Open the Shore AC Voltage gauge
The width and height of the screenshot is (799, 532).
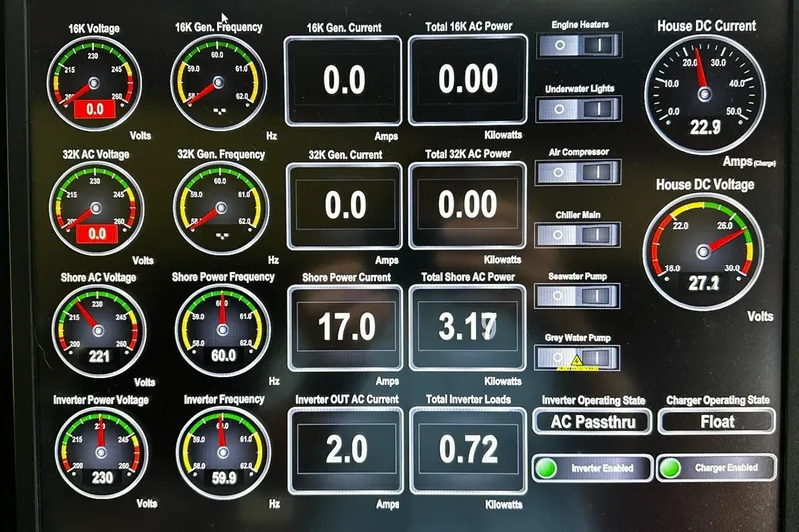98,332
